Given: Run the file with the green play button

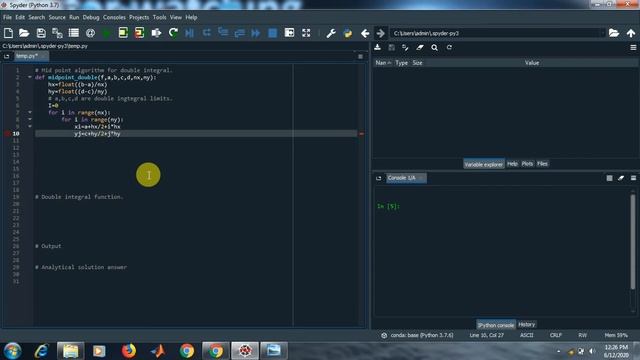Looking at the screenshot, I should click(x=107, y=33).
